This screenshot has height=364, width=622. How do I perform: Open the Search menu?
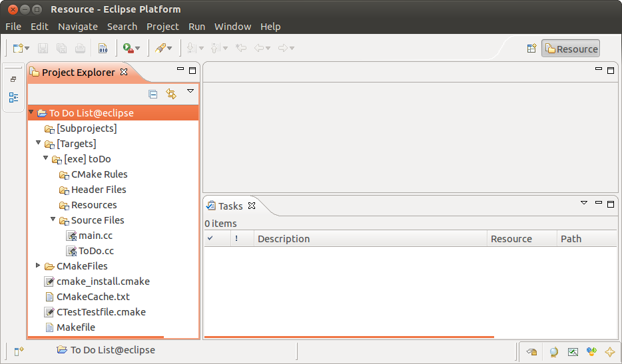122,27
